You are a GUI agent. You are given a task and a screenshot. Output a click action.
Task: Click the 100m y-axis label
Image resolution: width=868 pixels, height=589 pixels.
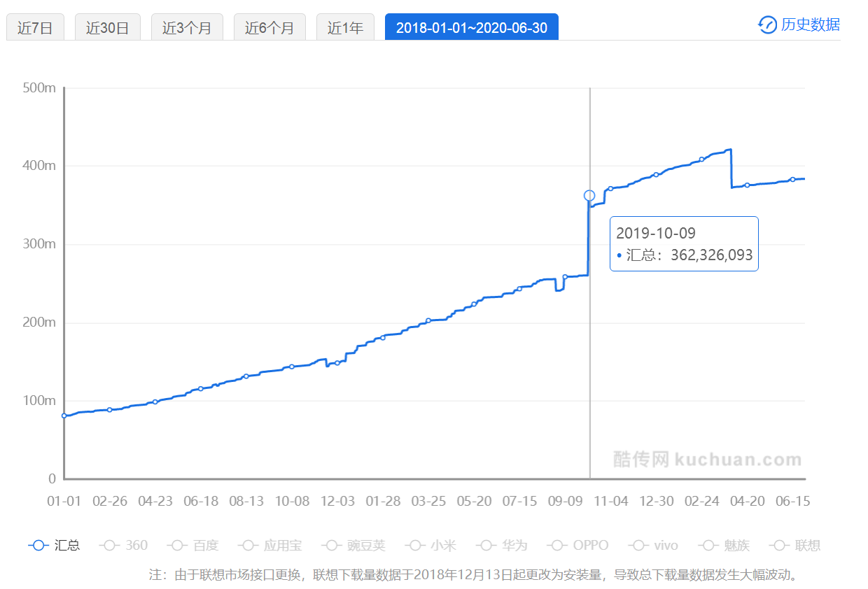pyautogui.click(x=39, y=401)
